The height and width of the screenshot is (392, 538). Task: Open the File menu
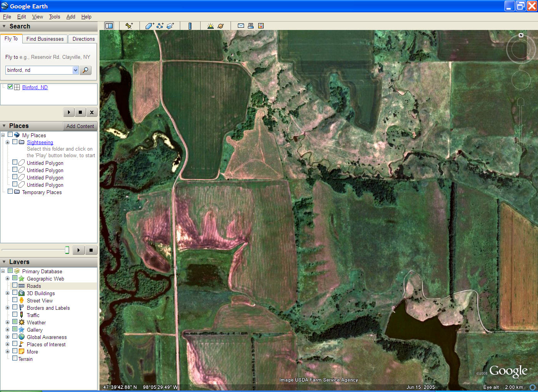click(7, 17)
